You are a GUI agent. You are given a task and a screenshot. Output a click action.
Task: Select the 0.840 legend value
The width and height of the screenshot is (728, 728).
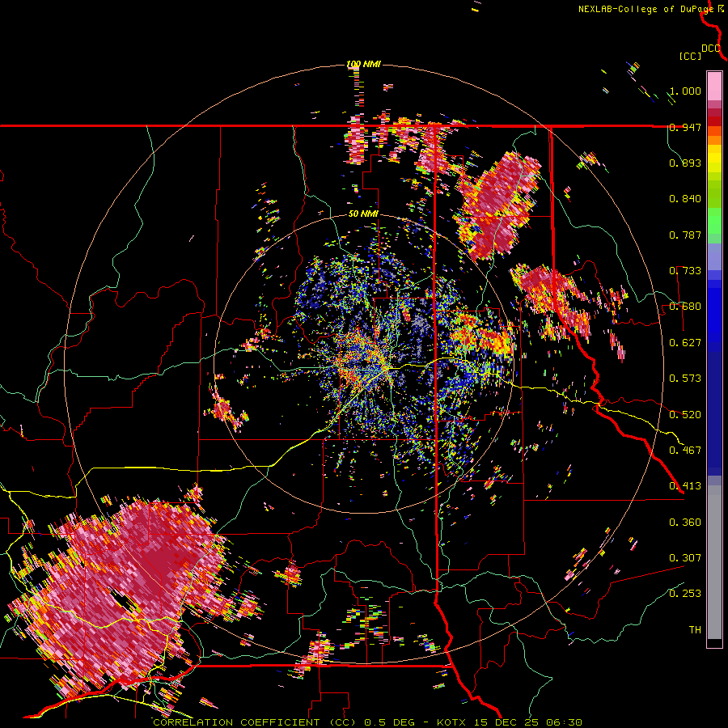685,199
